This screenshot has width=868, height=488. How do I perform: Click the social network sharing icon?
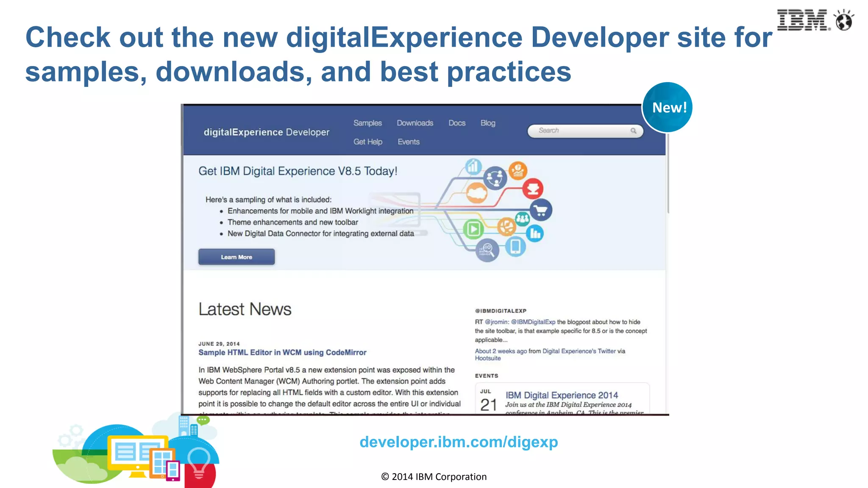click(x=495, y=178)
